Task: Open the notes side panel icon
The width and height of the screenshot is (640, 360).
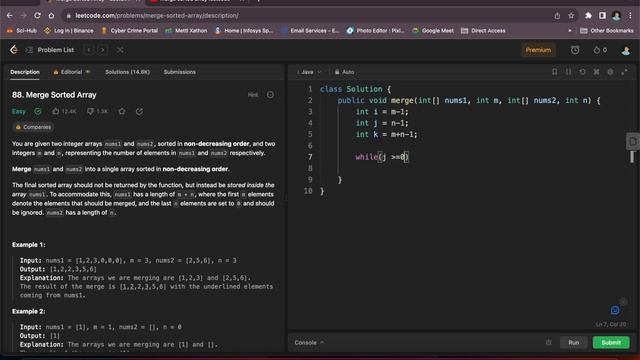Action: [633, 142]
